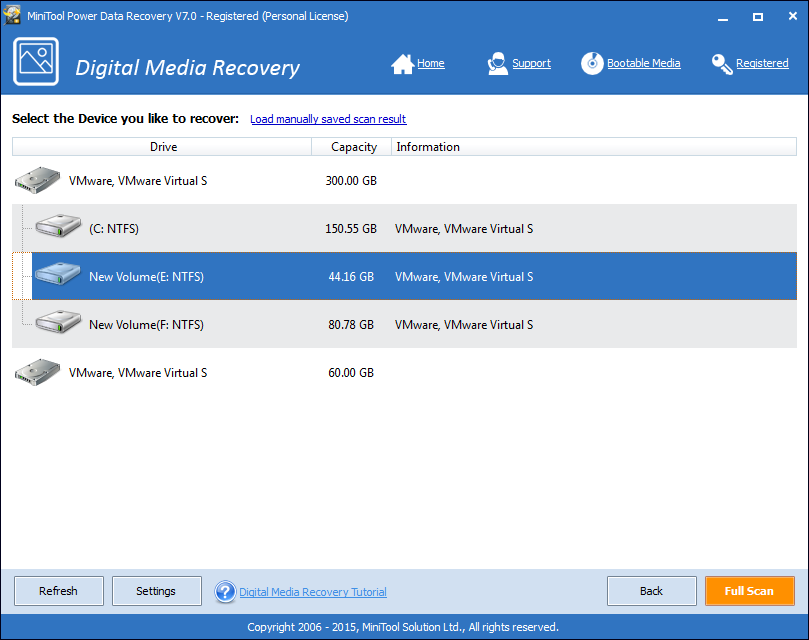809x640 pixels.
Task: Sort by the Drive column header
Action: point(162,147)
